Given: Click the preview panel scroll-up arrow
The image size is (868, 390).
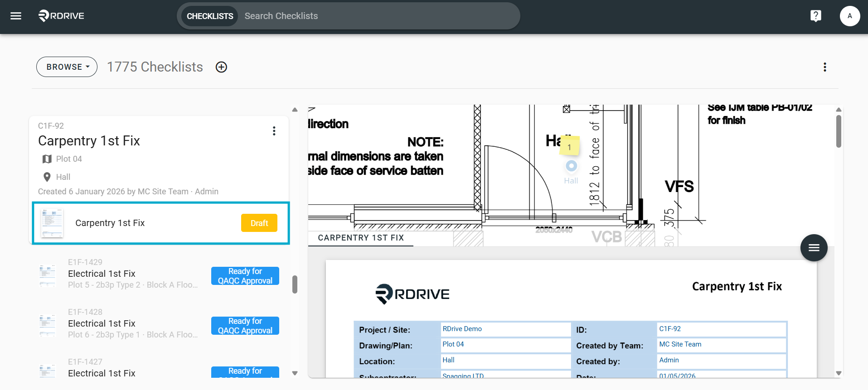Looking at the screenshot, I should click(x=839, y=110).
